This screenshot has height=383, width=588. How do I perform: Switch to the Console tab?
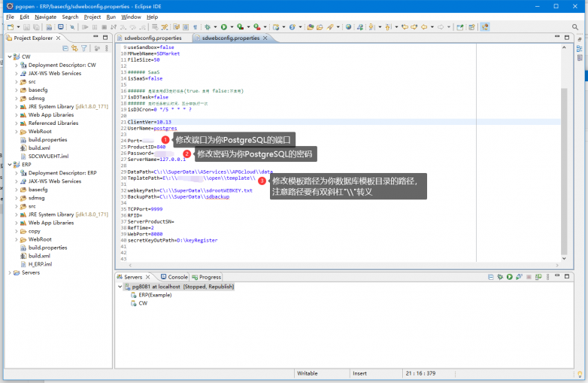[177, 277]
